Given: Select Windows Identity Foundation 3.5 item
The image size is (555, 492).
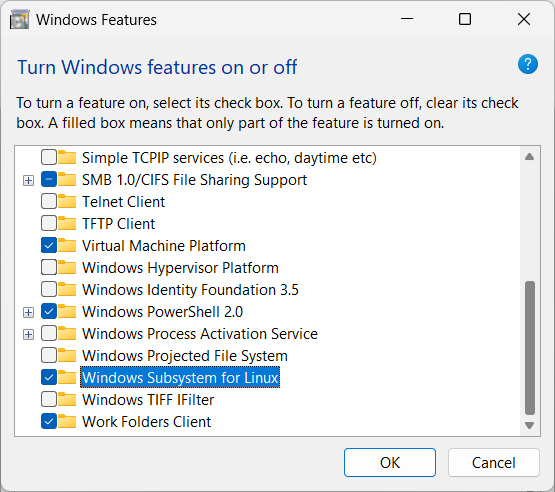Looking at the screenshot, I should click(190, 290).
